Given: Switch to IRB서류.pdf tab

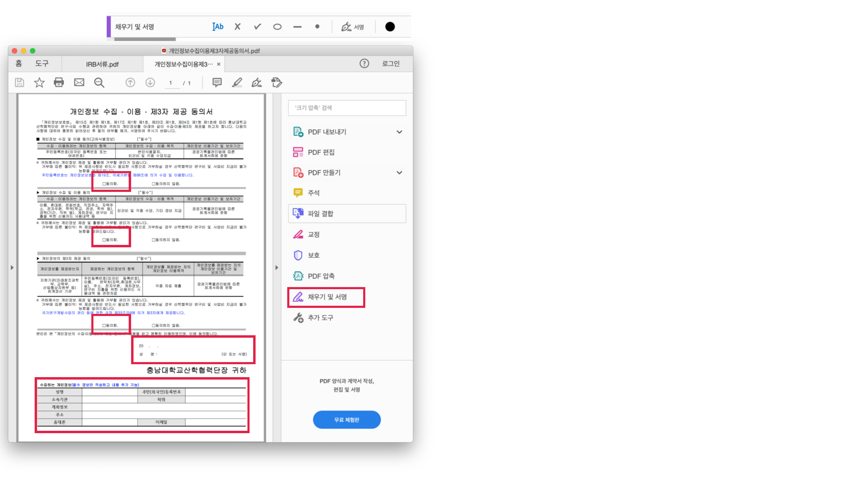Looking at the screenshot, I should 102,64.
